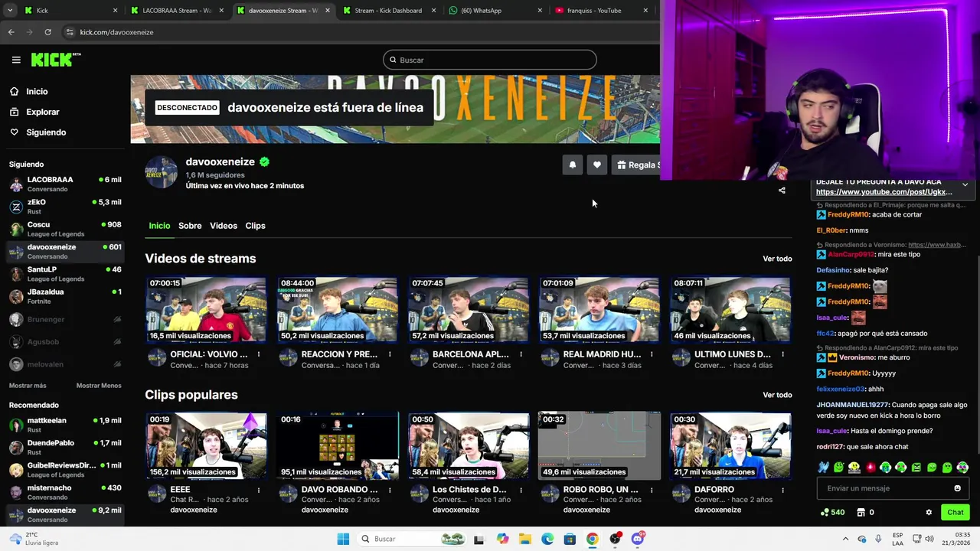The width and height of the screenshot is (980, 551).
Task: Click the browser back arrow
Action: point(11,32)
